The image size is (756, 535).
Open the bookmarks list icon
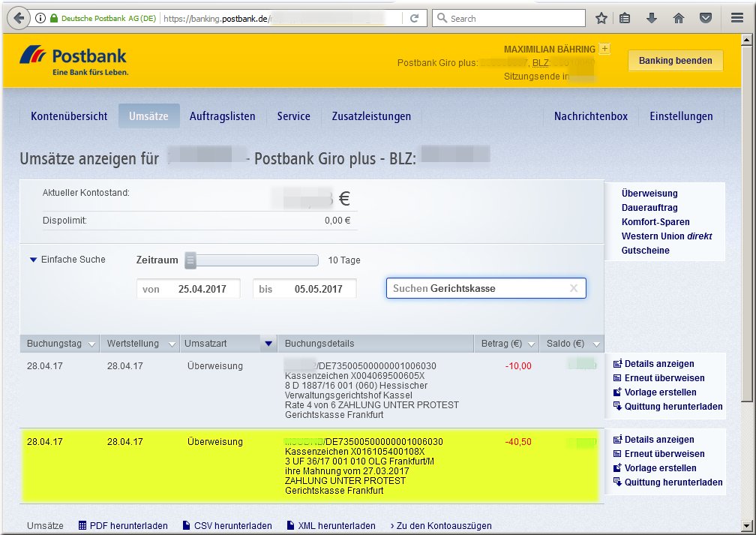coord(625,18)
